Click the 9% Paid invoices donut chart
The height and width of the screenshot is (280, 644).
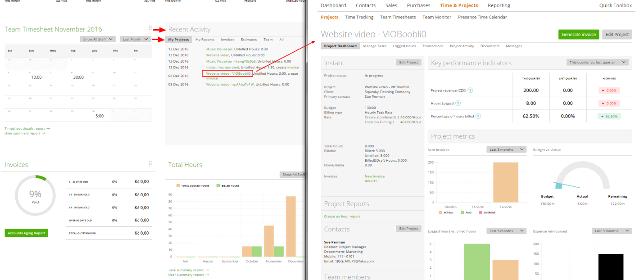(x=36, y=196)
